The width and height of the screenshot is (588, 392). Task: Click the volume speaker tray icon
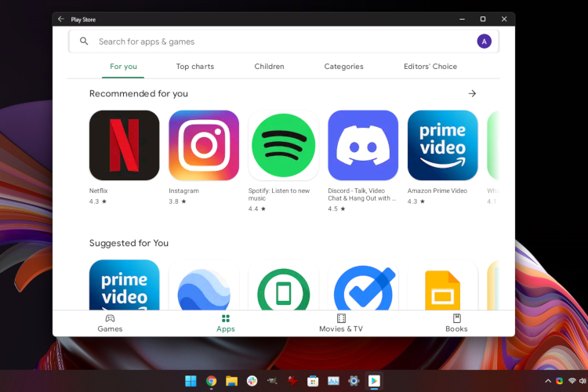coord(583,381)
